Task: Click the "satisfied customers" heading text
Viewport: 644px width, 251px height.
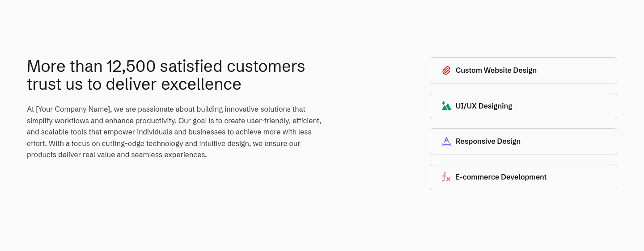Action: (x=233, y=67)
